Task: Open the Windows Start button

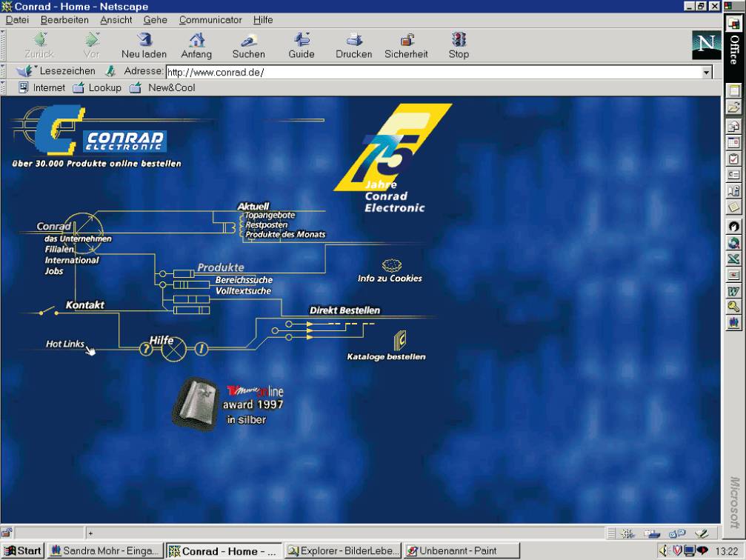Action: pyautogui.click(x=23, y=551)
